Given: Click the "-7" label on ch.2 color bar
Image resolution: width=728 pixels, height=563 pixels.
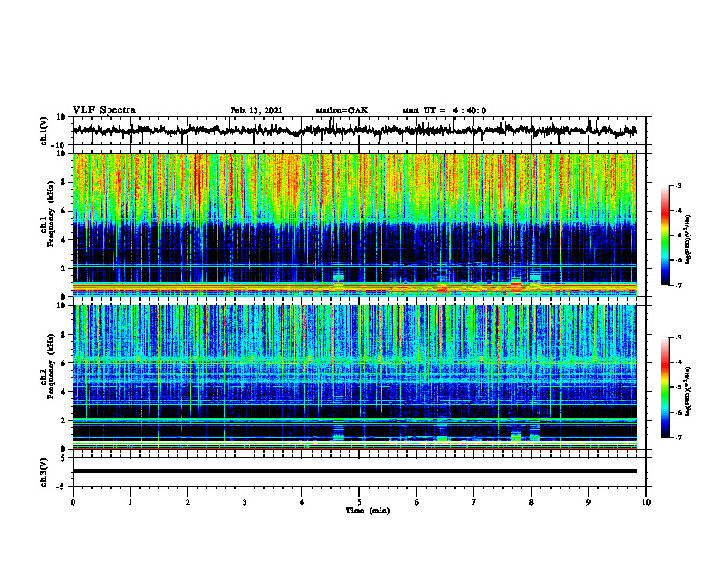Looking at the screenshot, I should coord(677,438).
